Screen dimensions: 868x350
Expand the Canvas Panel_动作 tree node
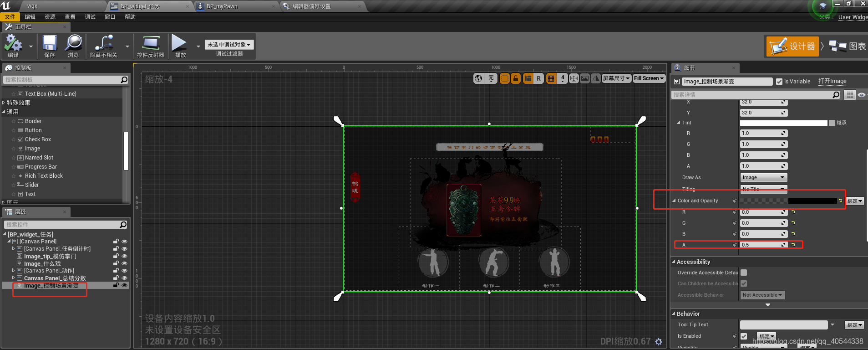point(13,271)
